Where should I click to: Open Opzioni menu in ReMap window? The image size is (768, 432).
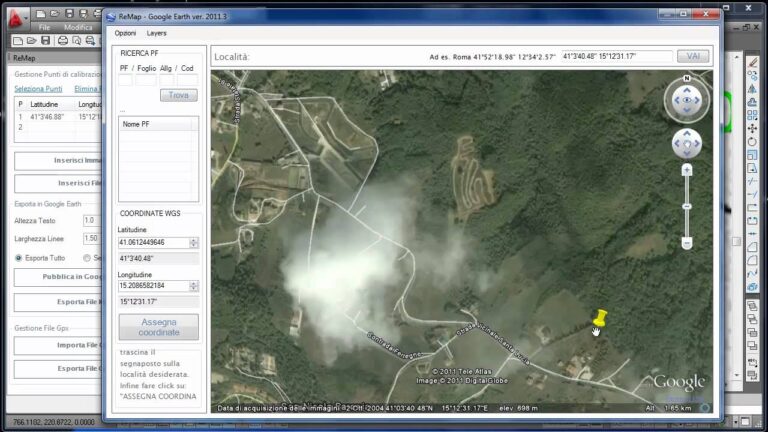[x=125, y=33]
